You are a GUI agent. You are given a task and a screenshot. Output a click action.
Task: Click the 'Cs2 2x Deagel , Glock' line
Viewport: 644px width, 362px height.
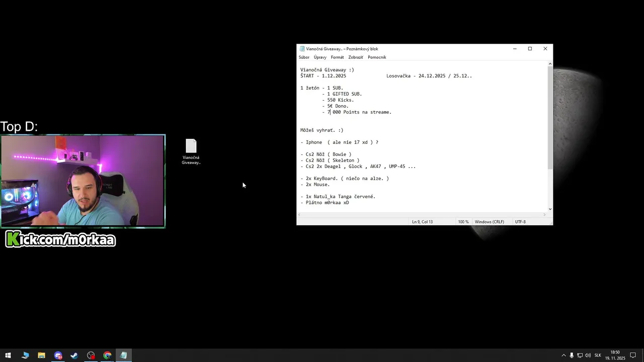click(358, 166)
